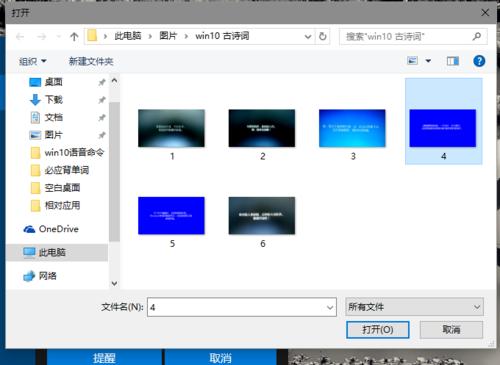Select OneDrive in the navigation pane
The width and height of the screenshot is (500, 365).
58,229
